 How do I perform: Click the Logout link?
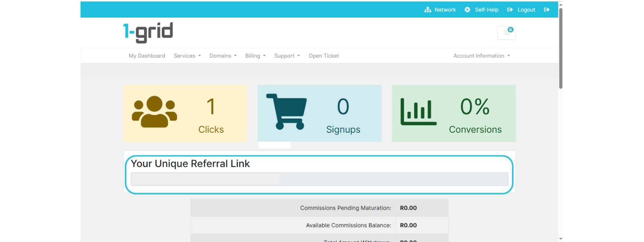point(526,10)
